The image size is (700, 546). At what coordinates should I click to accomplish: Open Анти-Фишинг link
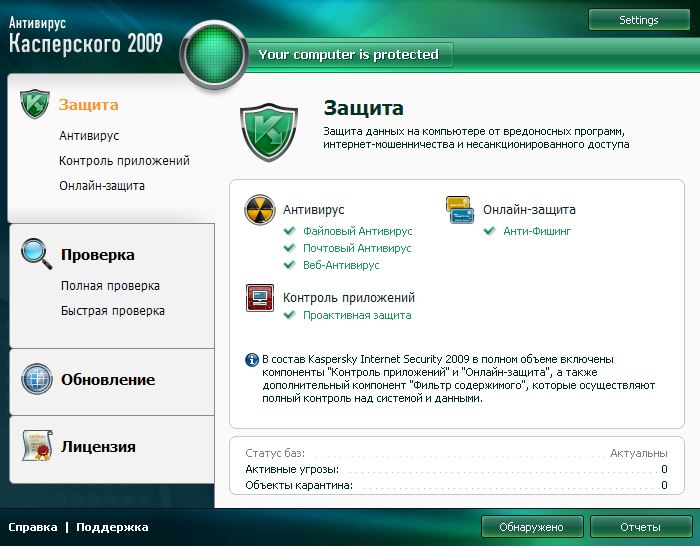537,231
